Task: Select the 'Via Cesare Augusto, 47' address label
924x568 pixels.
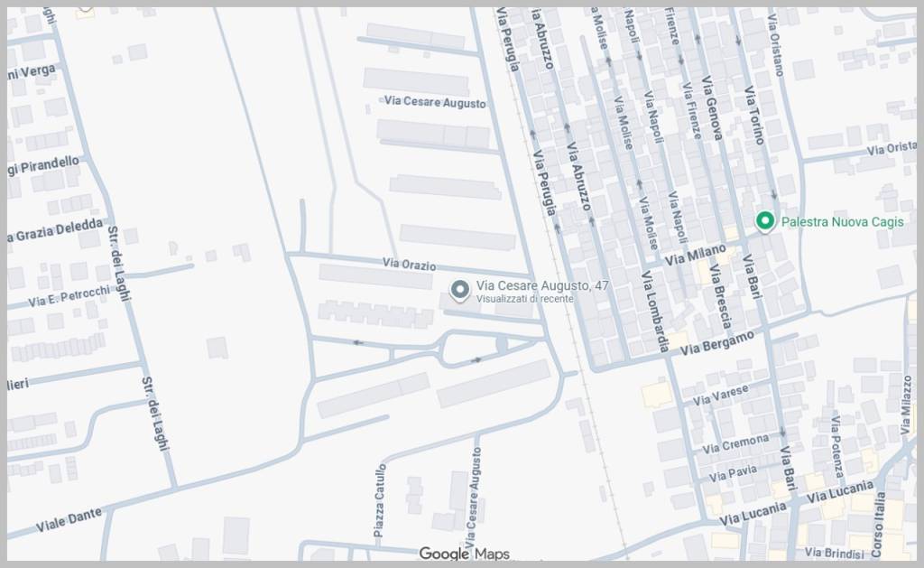Action: (542, 286)
